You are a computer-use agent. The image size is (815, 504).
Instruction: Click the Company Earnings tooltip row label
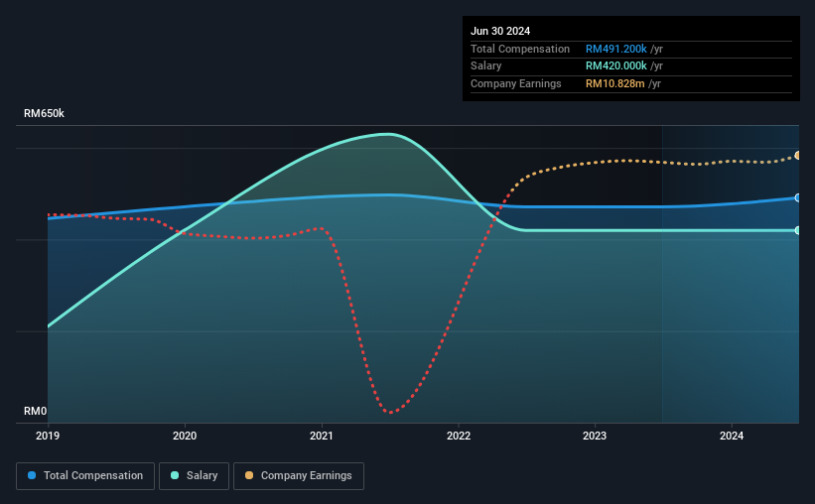pos(515,83)
